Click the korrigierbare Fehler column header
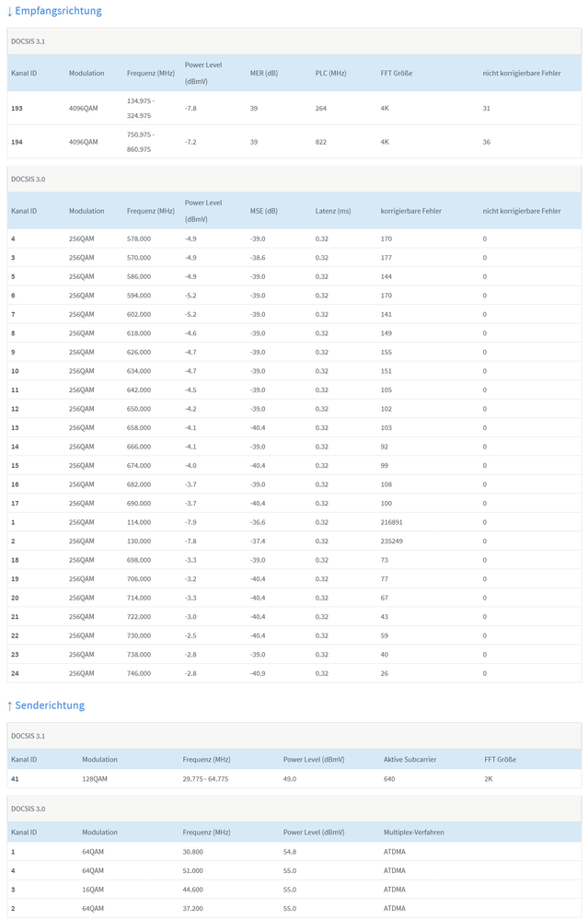588x920 pixels. (411, 211)
